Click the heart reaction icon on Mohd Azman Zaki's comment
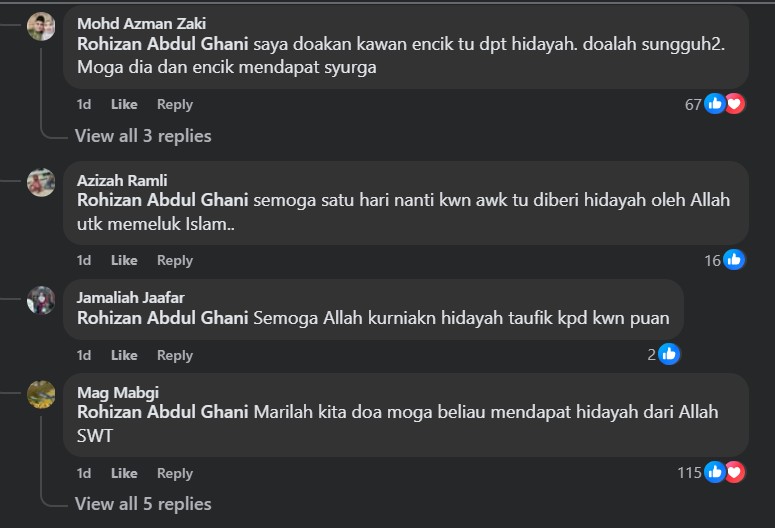 [x=734, y=104]
